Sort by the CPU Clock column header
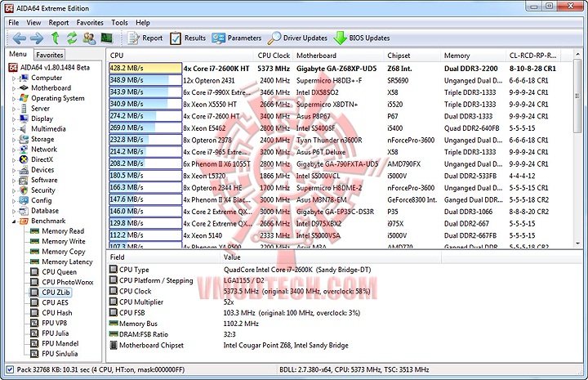The image size is (588, 380). pos(274,56)
